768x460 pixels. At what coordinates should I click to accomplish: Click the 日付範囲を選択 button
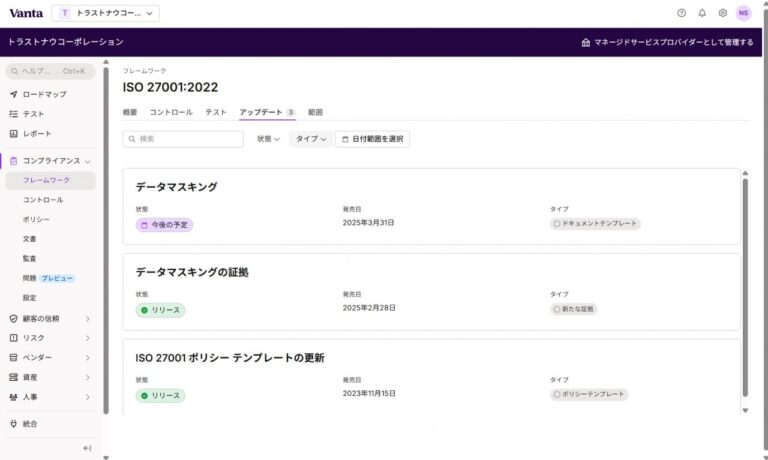(372, 139)
